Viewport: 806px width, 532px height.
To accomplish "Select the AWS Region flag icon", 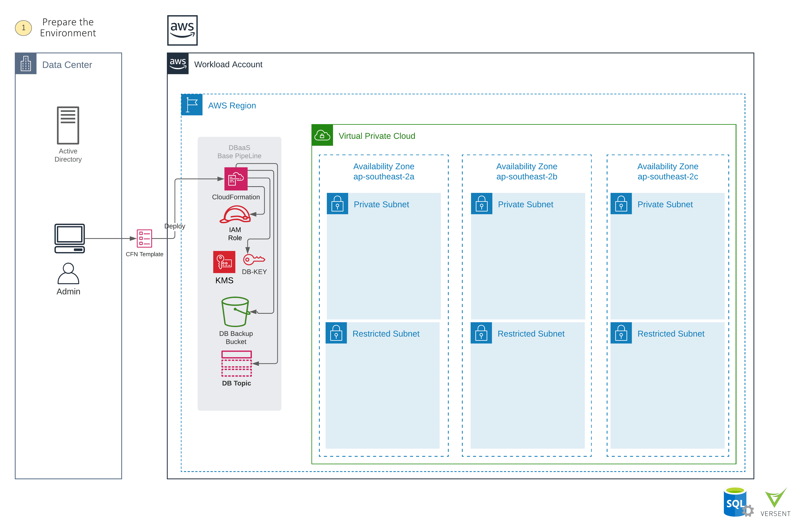I will click(192, 105).
